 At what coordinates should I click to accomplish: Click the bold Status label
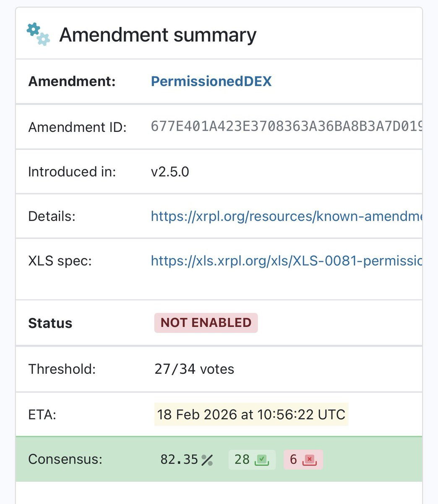coord(50,323)
